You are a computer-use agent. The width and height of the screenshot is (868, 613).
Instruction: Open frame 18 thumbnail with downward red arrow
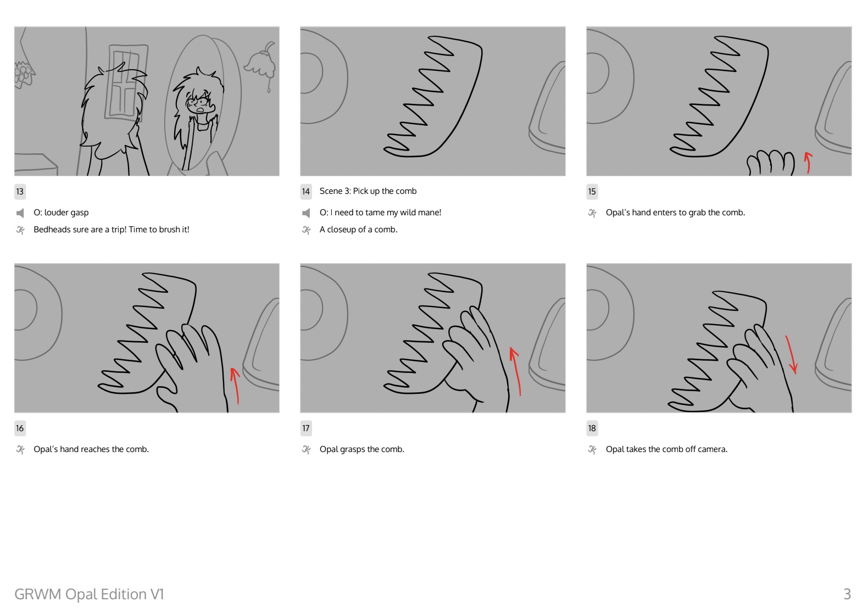tap(719, 338)
